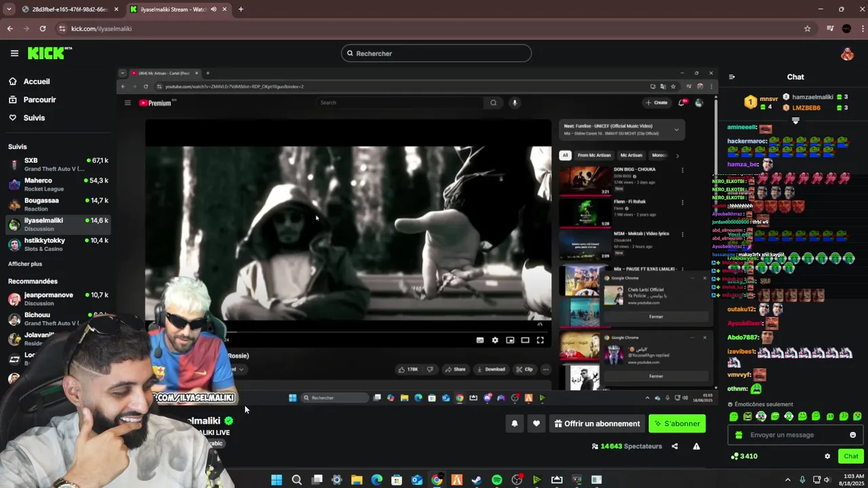Open the emoji picker in the message box
Viewport: 868px width, 488px height.
click(x=853, y=435)
